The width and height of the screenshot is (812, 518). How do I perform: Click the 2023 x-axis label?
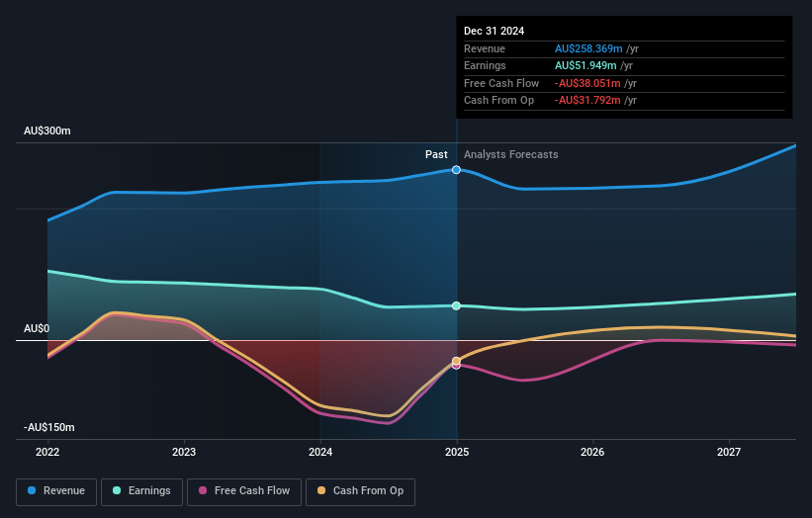184,452
